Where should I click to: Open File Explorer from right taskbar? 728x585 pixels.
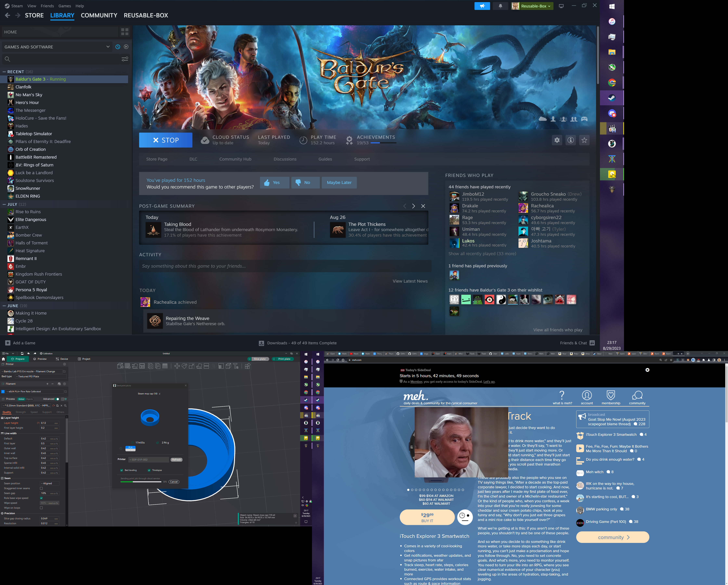pos(612,52)
